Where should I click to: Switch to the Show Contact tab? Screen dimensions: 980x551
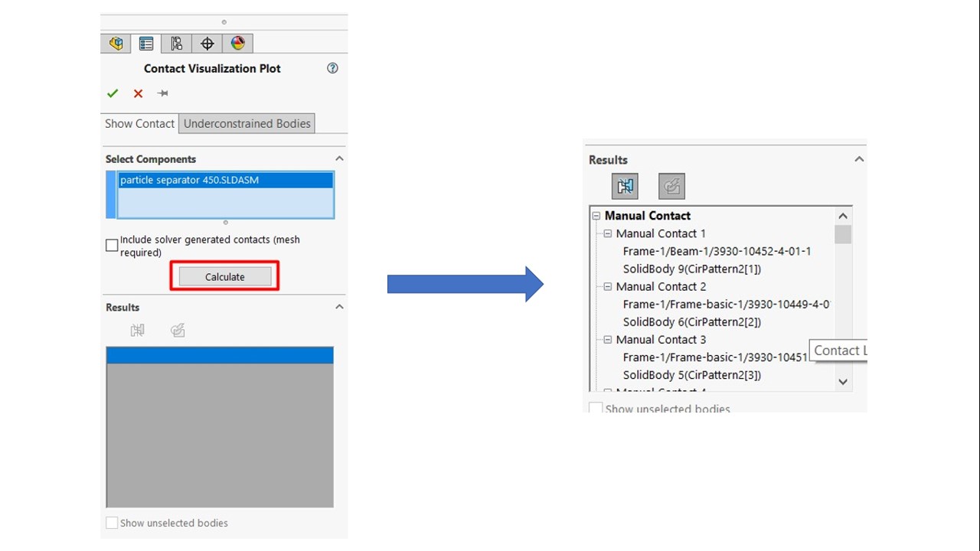click(139, 123)
